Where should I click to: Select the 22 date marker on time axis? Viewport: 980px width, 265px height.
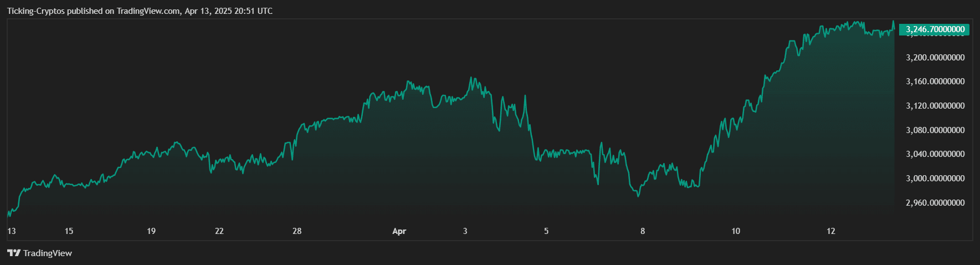point(219,231)
